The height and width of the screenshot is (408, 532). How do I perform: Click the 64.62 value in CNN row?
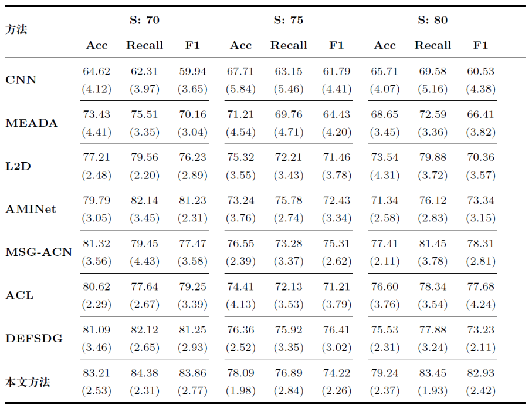click(97, 71)
